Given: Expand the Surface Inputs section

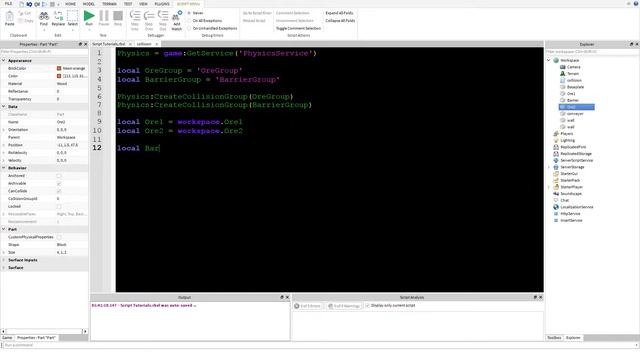Looking at the screenshot, I should pos(4,260).
